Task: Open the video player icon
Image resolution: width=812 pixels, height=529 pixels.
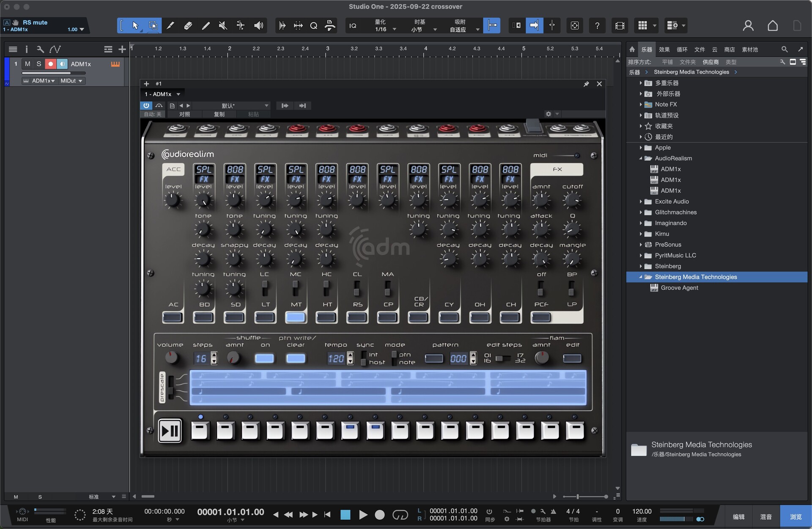Action: click(620, 26)
